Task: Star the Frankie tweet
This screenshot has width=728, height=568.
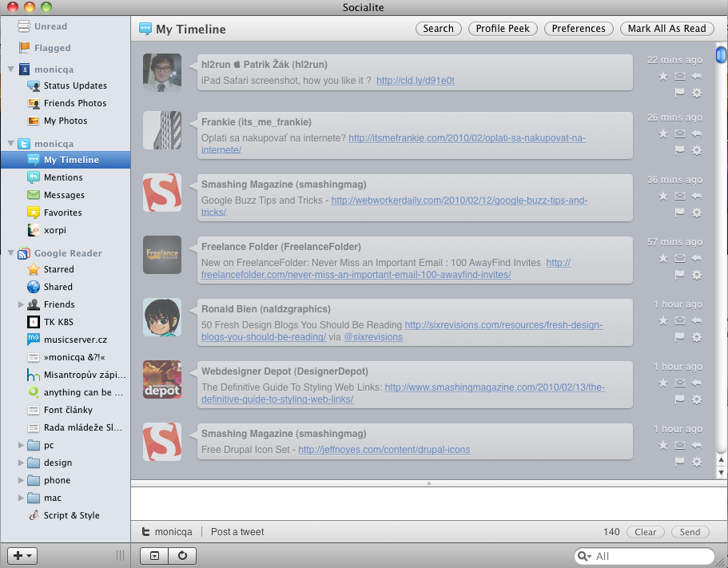Action: tap(663, 134)
